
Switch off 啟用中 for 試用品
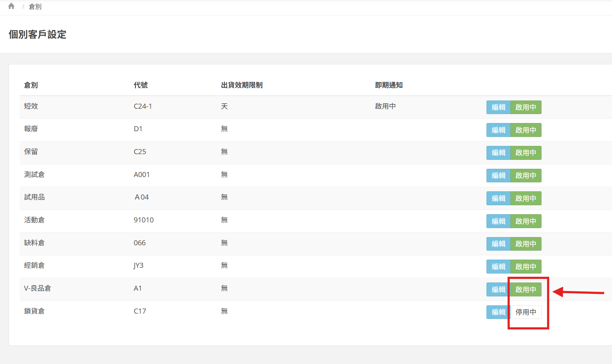click(x=525, y=198)
